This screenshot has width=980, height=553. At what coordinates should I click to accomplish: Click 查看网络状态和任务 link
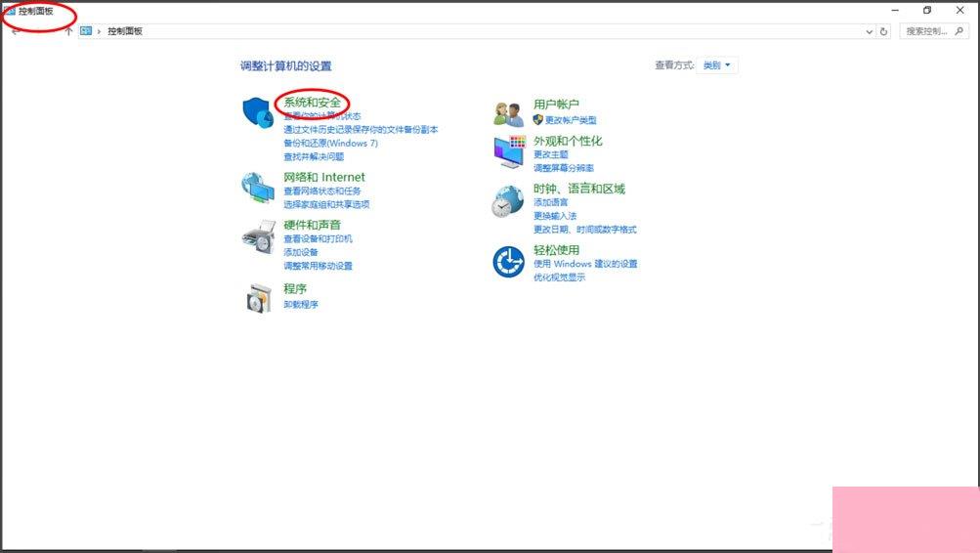(322, 191)
